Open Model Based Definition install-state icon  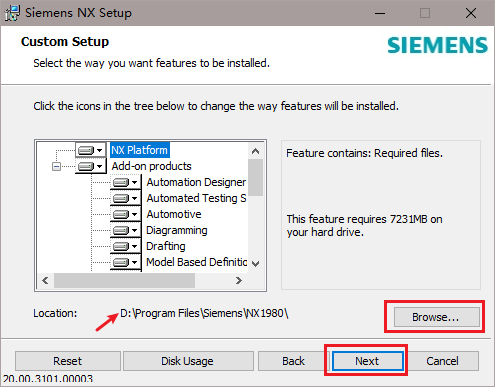pos(125,262)
